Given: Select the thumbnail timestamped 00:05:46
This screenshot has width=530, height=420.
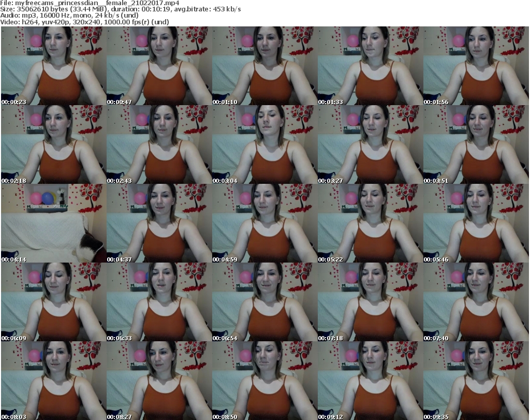Looking at the screenshot, I should (x=476, y=224).
